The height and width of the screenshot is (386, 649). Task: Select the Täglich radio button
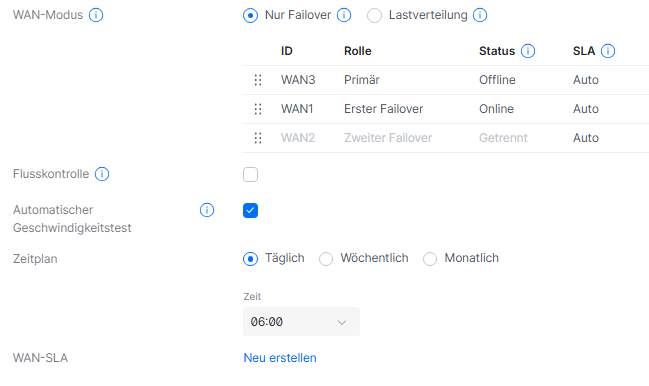(250, 259)
